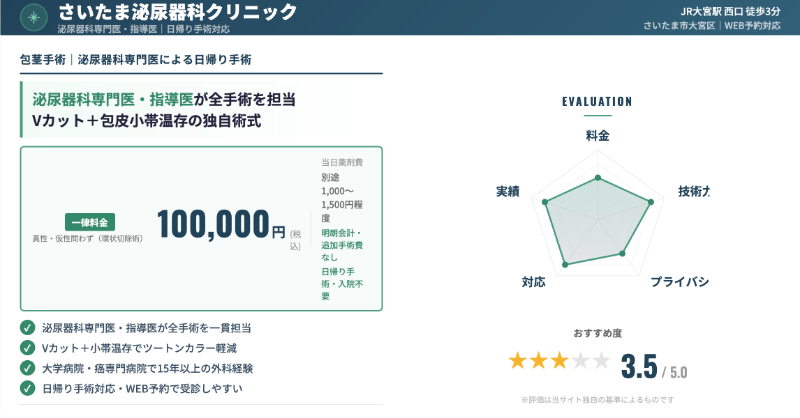Click the last grey rating star
The height and width of the screenshot is (418, 800).
pyautogui.click(x=600, y=361)
